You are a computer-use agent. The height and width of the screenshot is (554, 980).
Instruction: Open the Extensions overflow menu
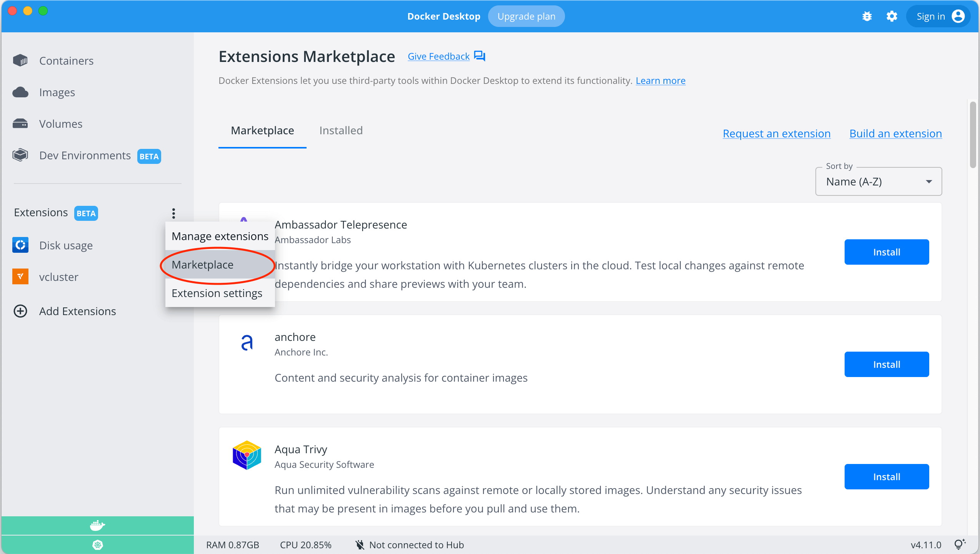(173, 213)
